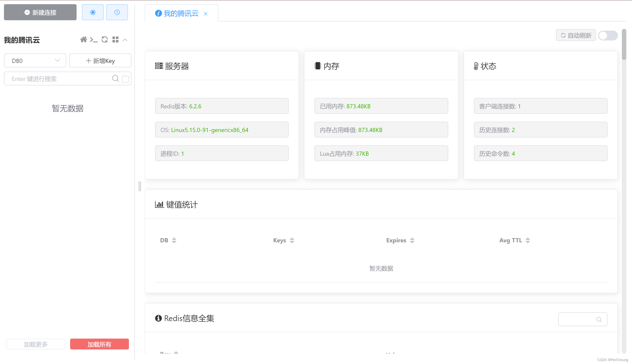Go to connection home via house icon
The height and width of the screenshot is (364, 632).
[x=83, y=39]
